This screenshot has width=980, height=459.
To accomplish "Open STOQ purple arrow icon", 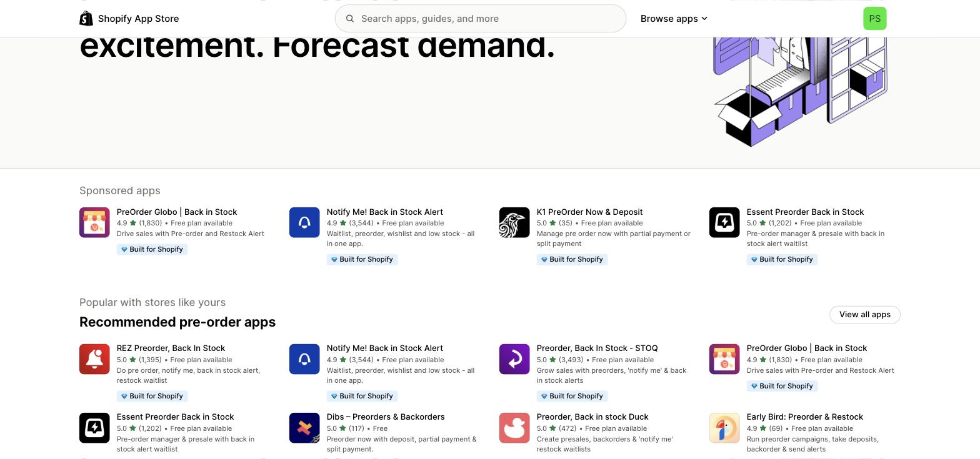I will pyautogui.click(x=514, y=359).
